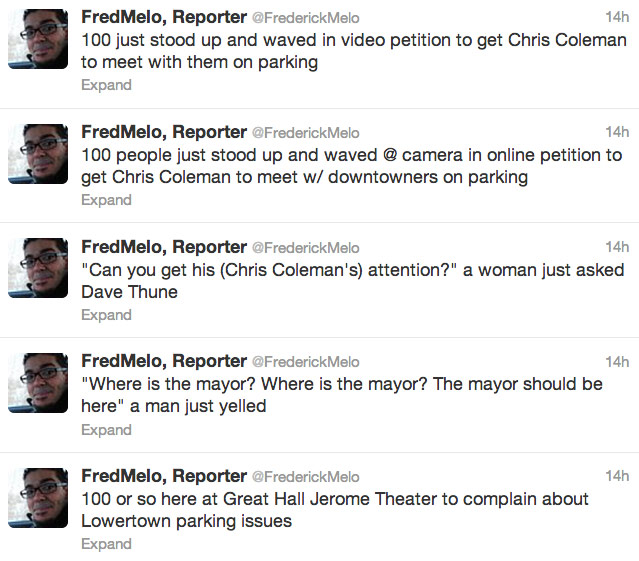This screenshot has height=561, width=639.
Task: Expand the online petition downtowners tweet
Action: point(106,200)
